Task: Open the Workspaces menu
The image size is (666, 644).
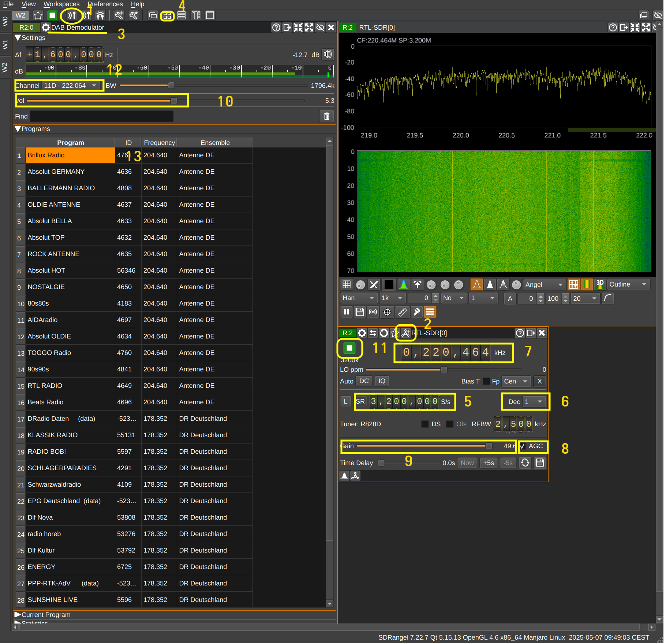Action: 61,4
